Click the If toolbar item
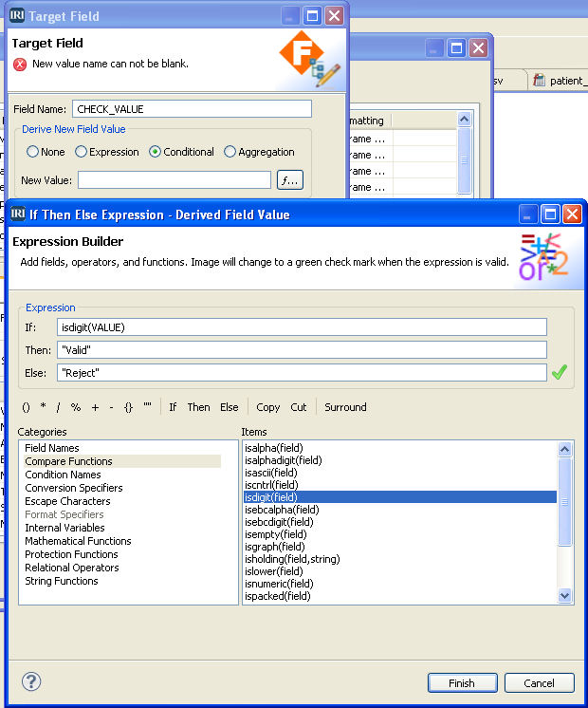Viewport: 588px width, 708px height. pyautogui.click(x=173, y=407)
